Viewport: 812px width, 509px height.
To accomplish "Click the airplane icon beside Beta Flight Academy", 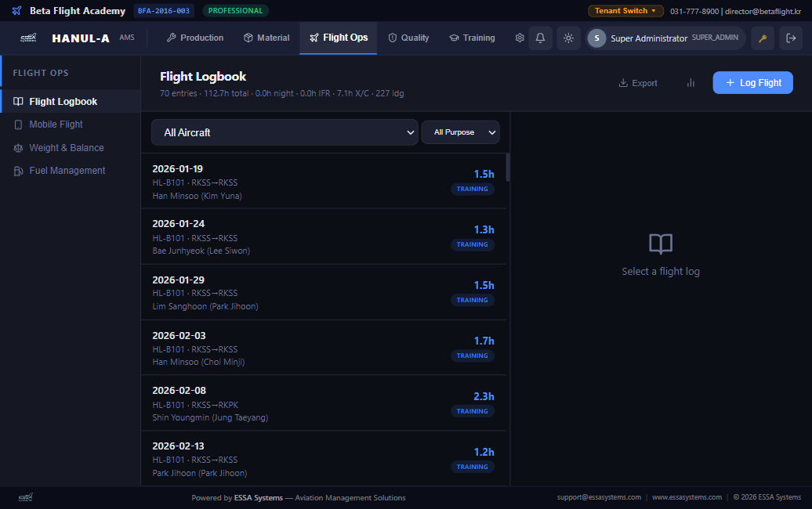I will coord(16,11).
